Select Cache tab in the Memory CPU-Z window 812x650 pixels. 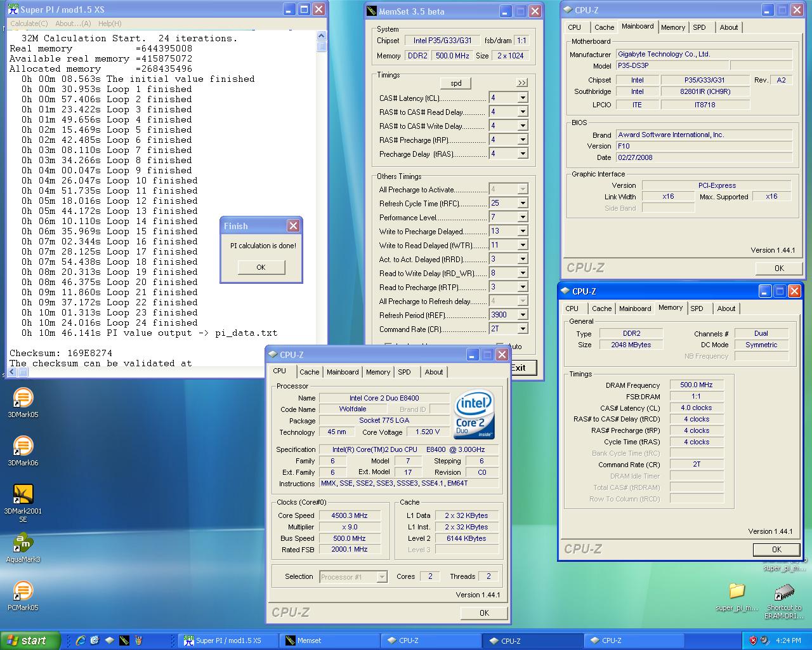tap(601, 308)
